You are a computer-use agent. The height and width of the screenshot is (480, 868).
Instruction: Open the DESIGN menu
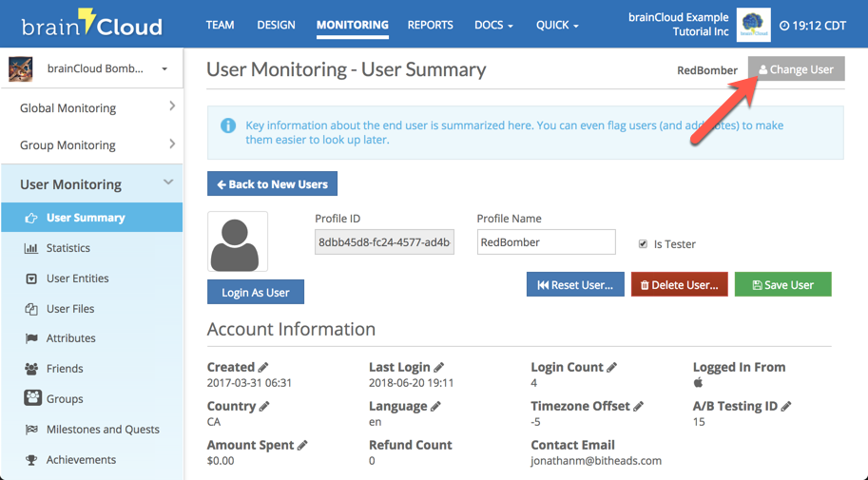(276, 25)
